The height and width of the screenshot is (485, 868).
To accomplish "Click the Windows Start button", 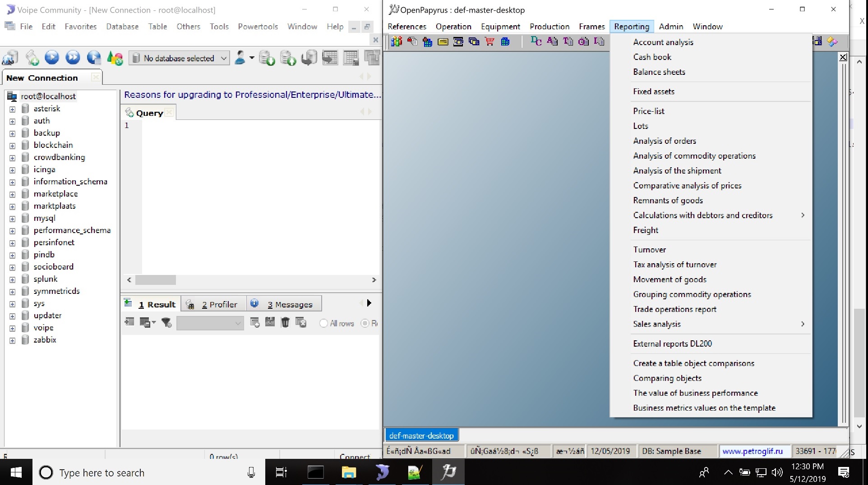I will coord(16,472).
